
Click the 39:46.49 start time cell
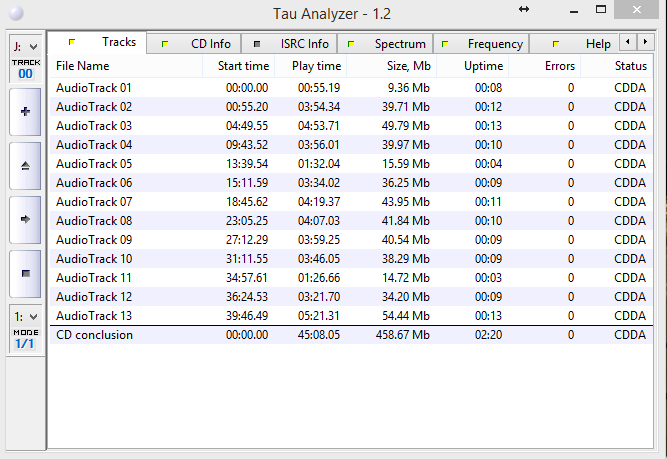click(247, 316)
